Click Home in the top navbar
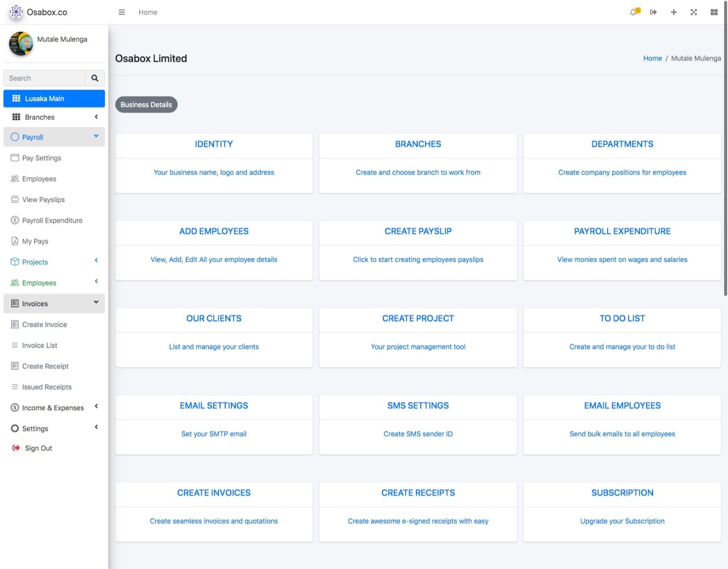Image resolution: width=728 pixels, height=569 pixels. 148,12
